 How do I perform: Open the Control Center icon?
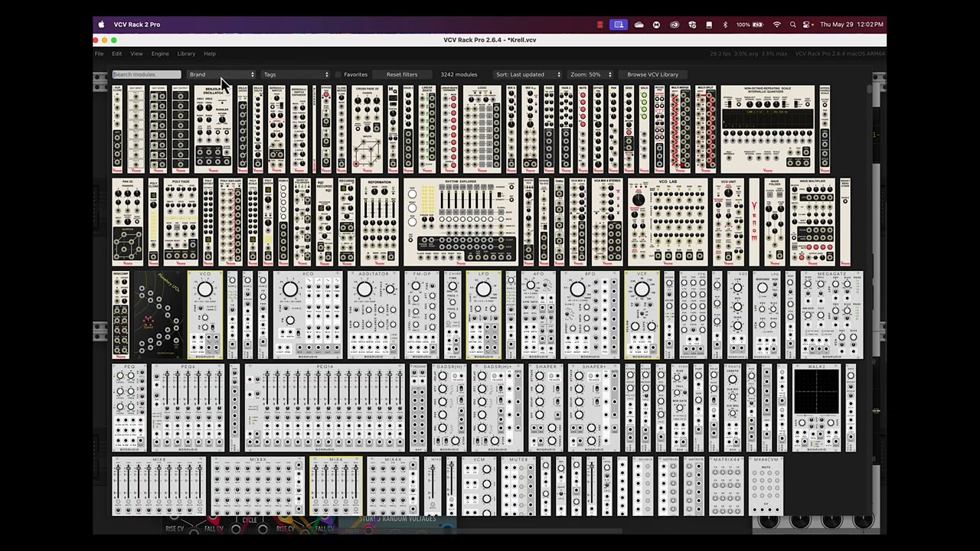[806, 24]
